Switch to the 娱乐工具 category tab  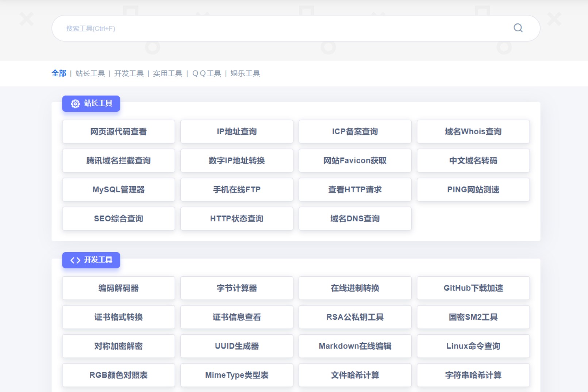click(245, 73)
